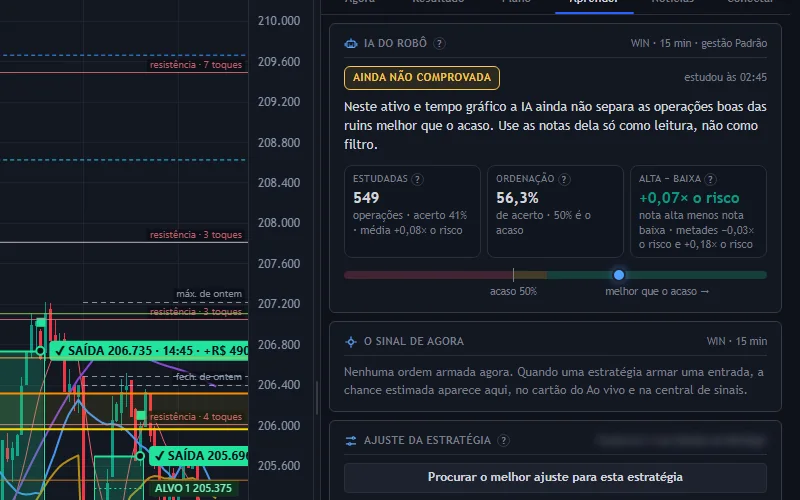The height and width of the screenshot is (500, 800).
Task: Click the 210.000 price on the axis
Action: pyautogui.click(x=279, y=21)
